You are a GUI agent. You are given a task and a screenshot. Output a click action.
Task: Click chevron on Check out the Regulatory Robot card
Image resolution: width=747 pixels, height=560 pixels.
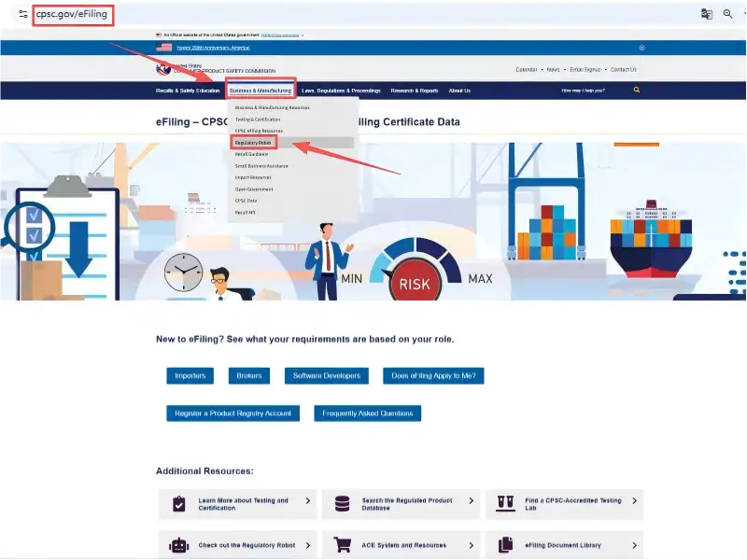pyautogui.click(x=308, y=545)
